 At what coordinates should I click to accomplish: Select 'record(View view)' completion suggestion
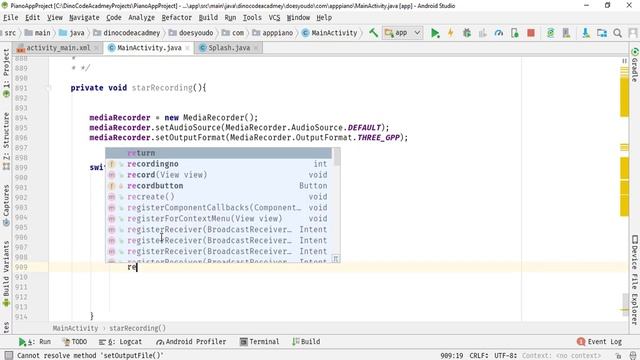pyautogui.click(x=219, y=175)
